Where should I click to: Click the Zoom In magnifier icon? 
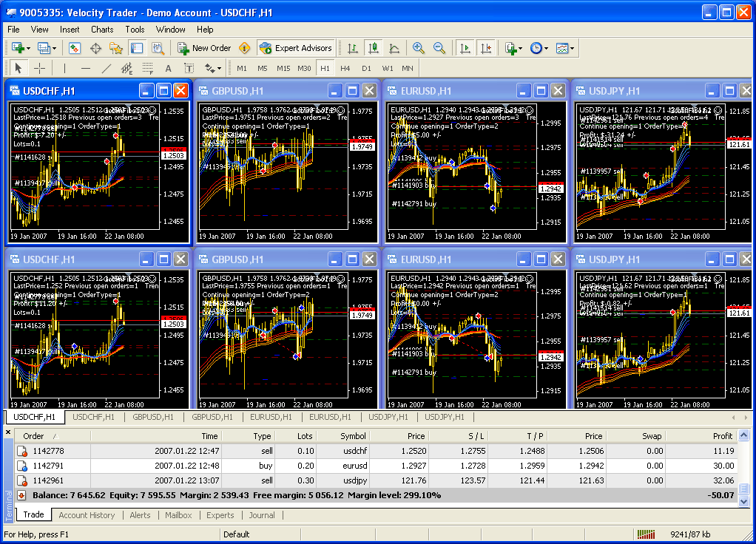click(x=419, y=48)
